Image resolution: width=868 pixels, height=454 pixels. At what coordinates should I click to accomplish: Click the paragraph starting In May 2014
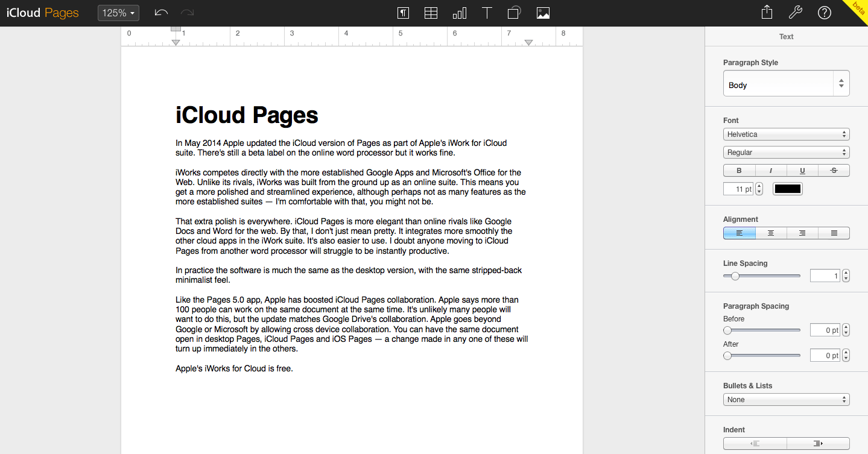click(341, 148)
